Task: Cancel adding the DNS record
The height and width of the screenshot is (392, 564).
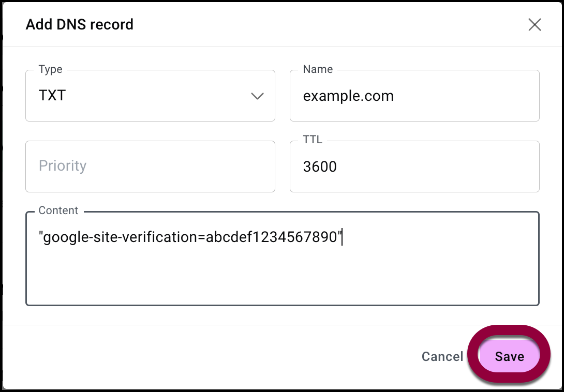Action: (x=442, y=356)
